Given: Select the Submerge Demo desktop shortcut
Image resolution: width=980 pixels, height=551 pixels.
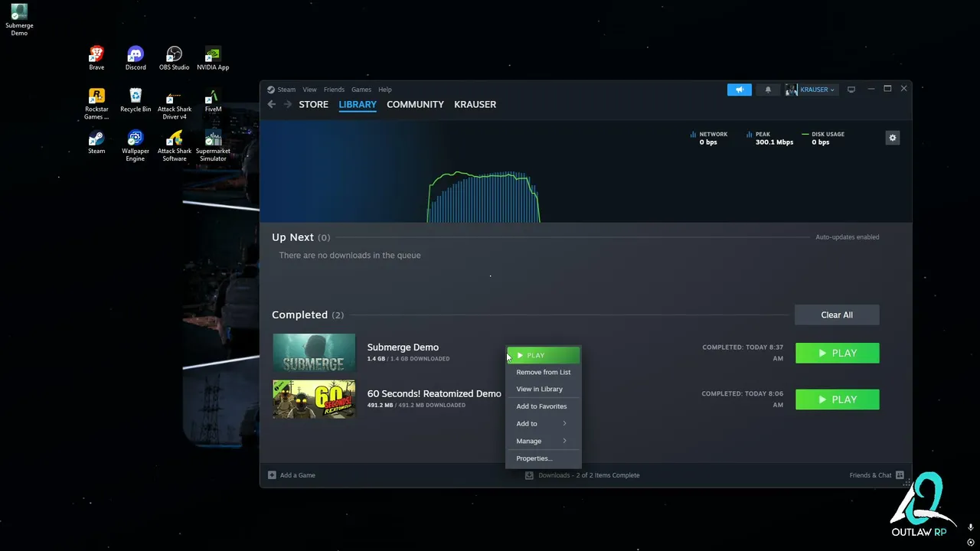Looking at the screenshot, I should (x=19, y=20).
